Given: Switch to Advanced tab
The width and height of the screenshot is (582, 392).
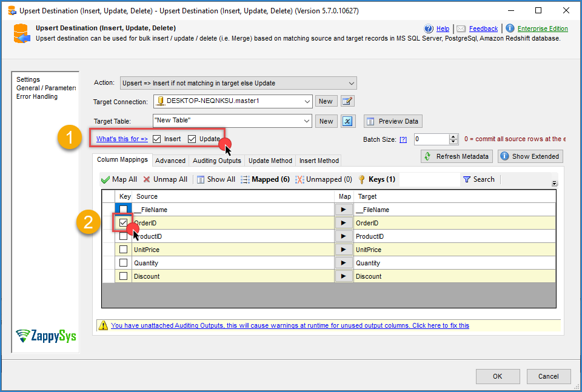Looking at the screenshot, I should pos(170,161).
